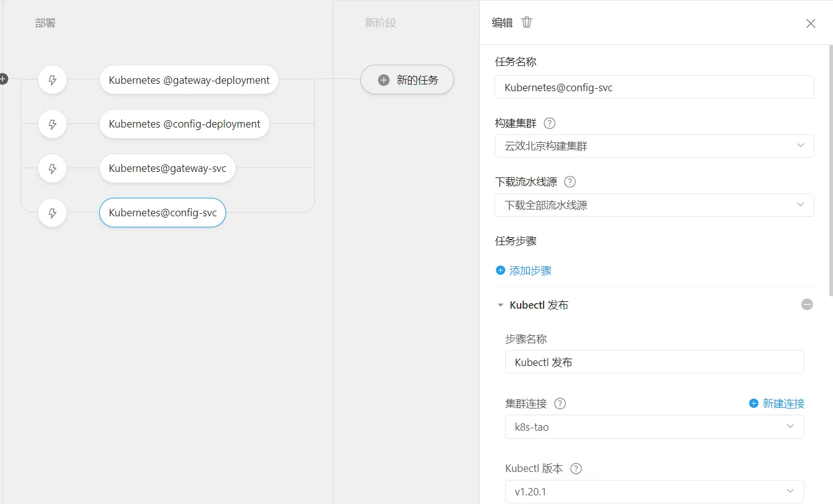Click lightning trigger icon beside Kubernetes @config-deployment
833x504 pixels.
(52, 124)
